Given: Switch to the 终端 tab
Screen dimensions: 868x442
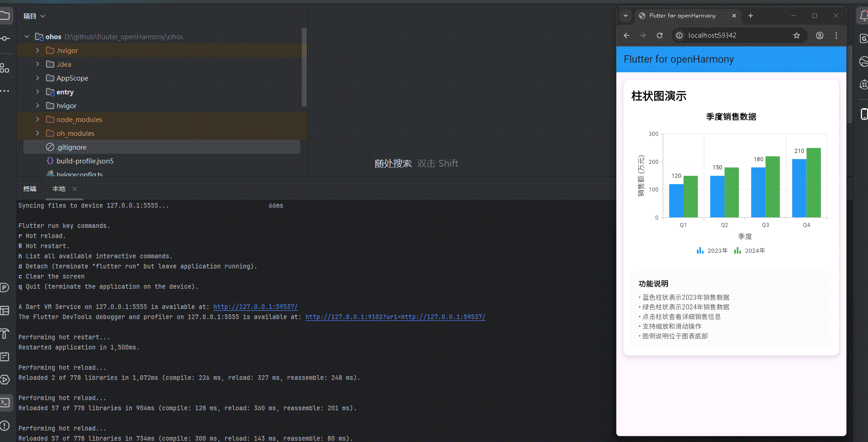Looking at the screenshot, I should (x=30, y=189).
